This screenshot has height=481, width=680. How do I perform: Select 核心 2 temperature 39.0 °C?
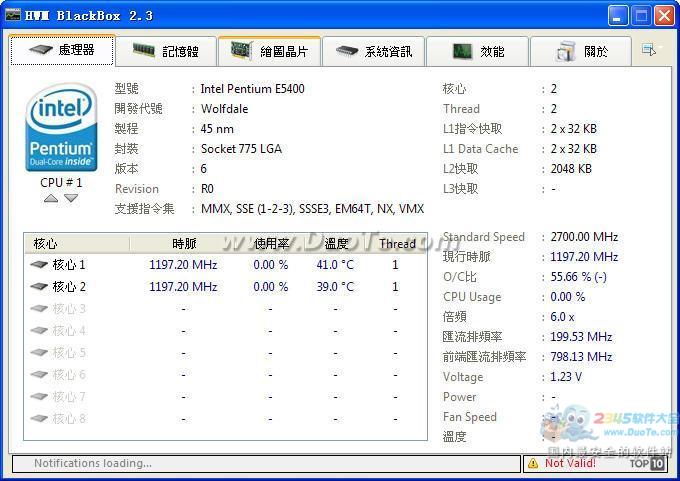[335, 287]
